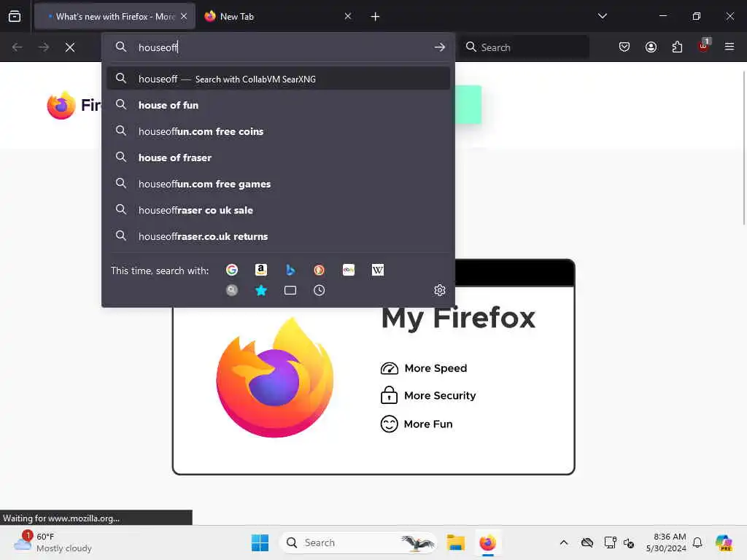Search this time with Google
The height and width of the screenshot is (560, 747).
[232, 270]
